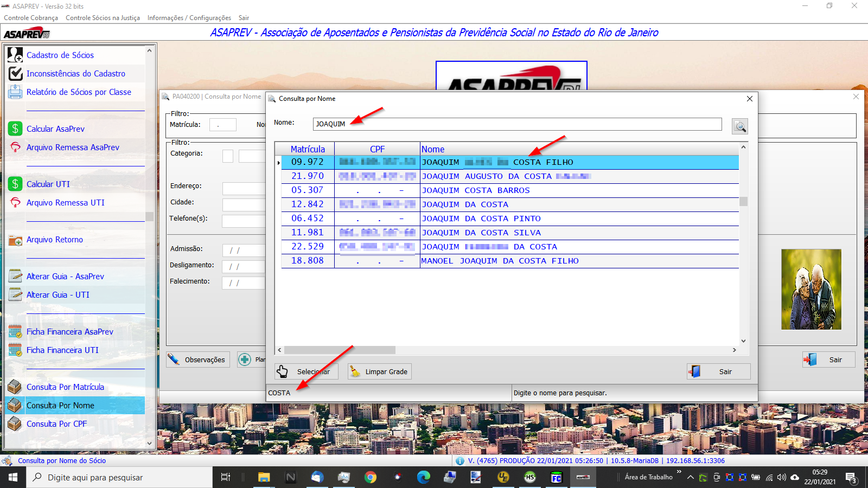Image resolution: width=868 pixels, height=488 pixels.
Task: Click the elderly couple photo thumbnail
Action: (811, 289)
